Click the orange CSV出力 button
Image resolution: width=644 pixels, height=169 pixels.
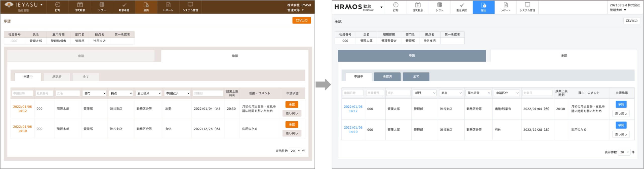(301, 20)
